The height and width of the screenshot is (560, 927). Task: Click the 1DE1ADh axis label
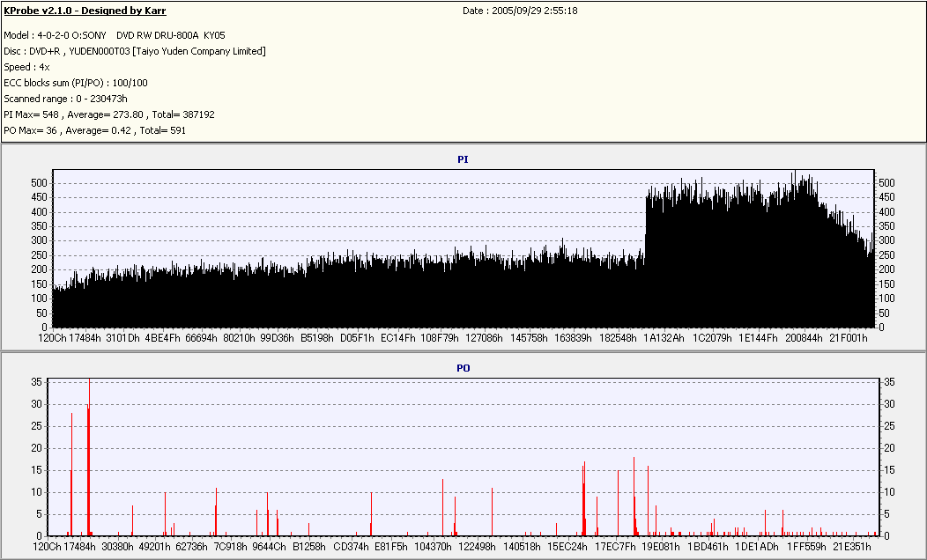(x=757, y=547)
